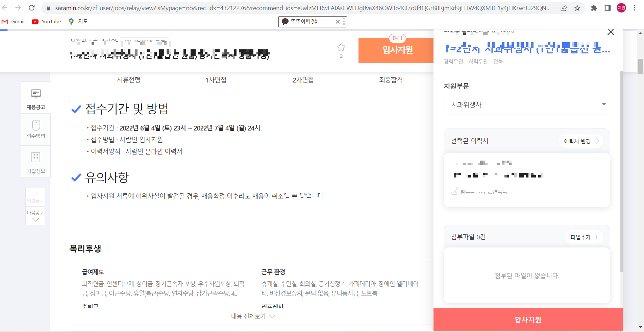
Task: Click the 지원부문 section label
Action: coord(456,86)
